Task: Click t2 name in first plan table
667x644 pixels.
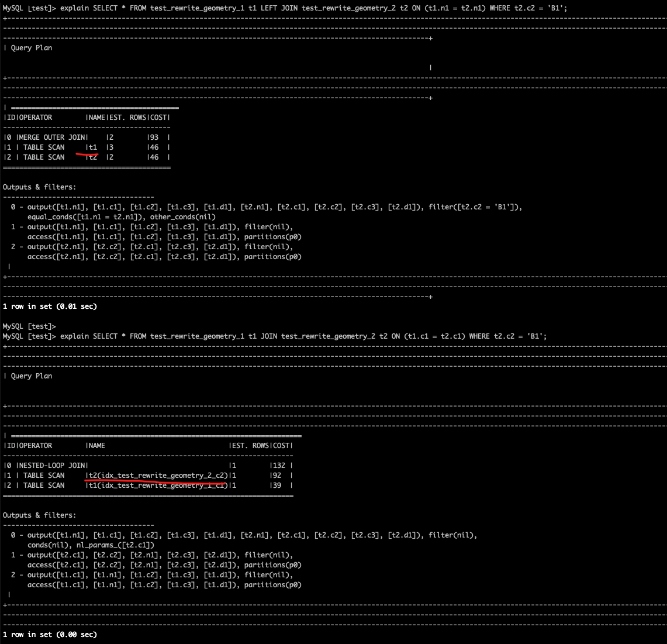Action: [x=92, y=157]
